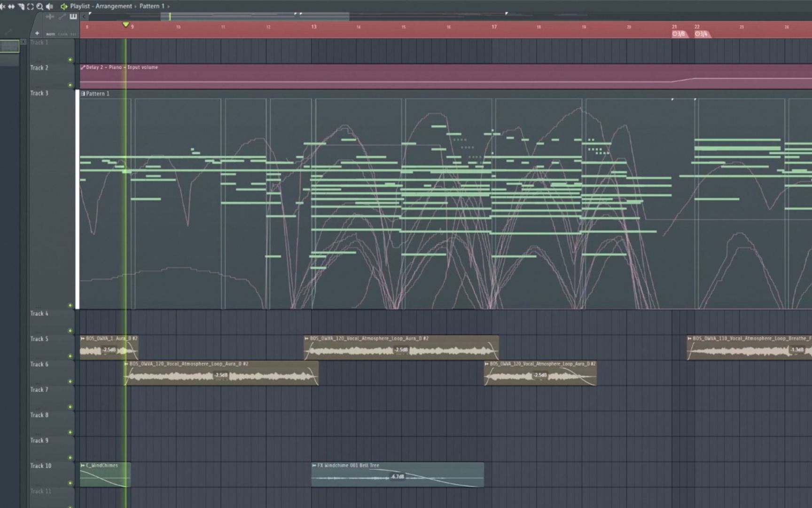
Task: Click the left scroll arrow above timeline
Action: [x=84, y=17]
